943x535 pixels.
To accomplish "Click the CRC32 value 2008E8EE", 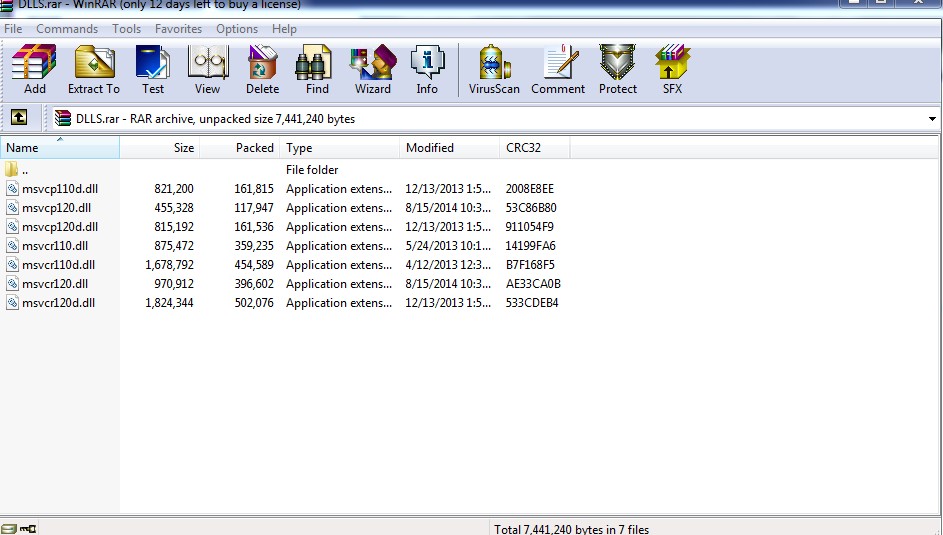I will pos(530,189).
